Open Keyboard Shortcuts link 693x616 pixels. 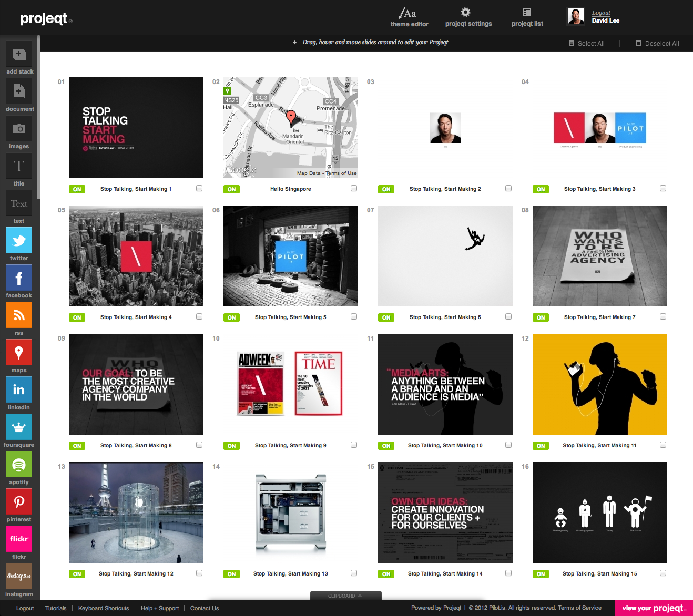(x=104, y=608)
